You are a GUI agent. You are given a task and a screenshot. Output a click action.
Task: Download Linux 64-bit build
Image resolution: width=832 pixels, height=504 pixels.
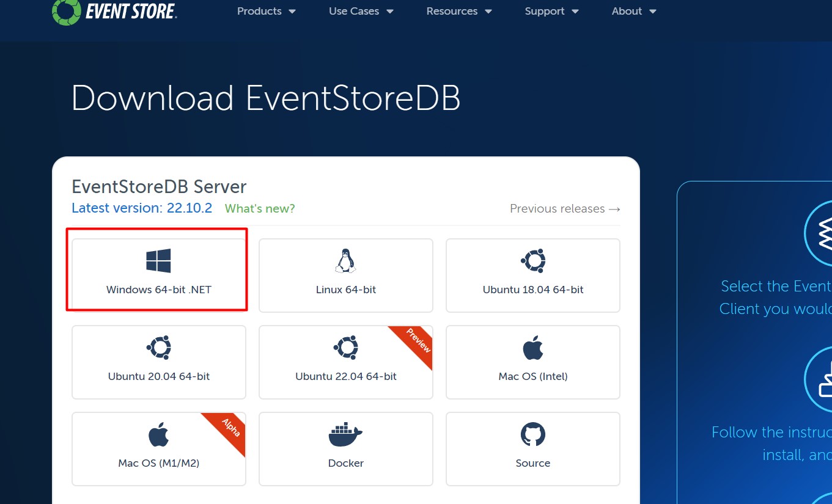tap(346, 276)
